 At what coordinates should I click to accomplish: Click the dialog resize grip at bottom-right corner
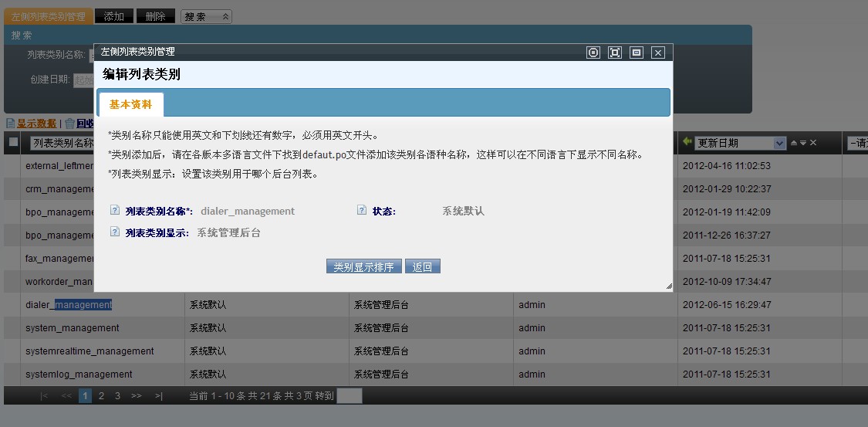tap(668, 286)
